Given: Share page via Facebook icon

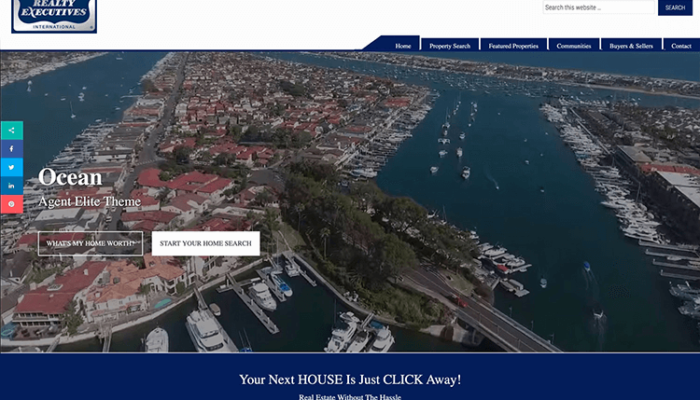Looking at the screenshot, I should [x=11, y=149].
